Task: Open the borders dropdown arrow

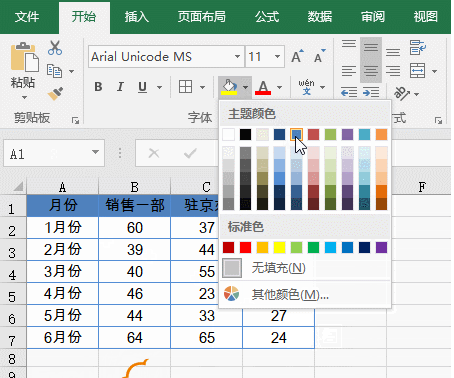Action: 202,87
